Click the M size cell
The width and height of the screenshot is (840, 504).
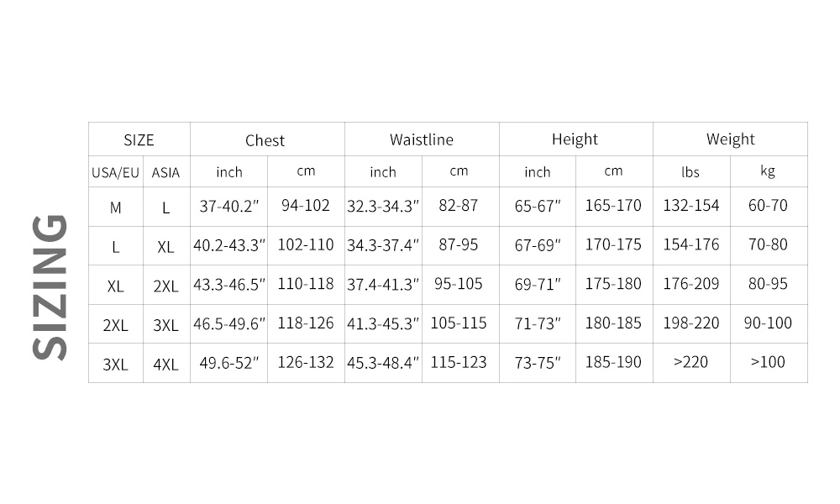coord(116,207)
